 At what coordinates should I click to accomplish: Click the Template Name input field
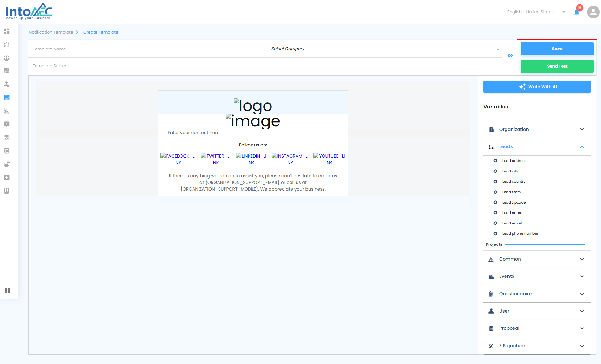click(147, 49)
